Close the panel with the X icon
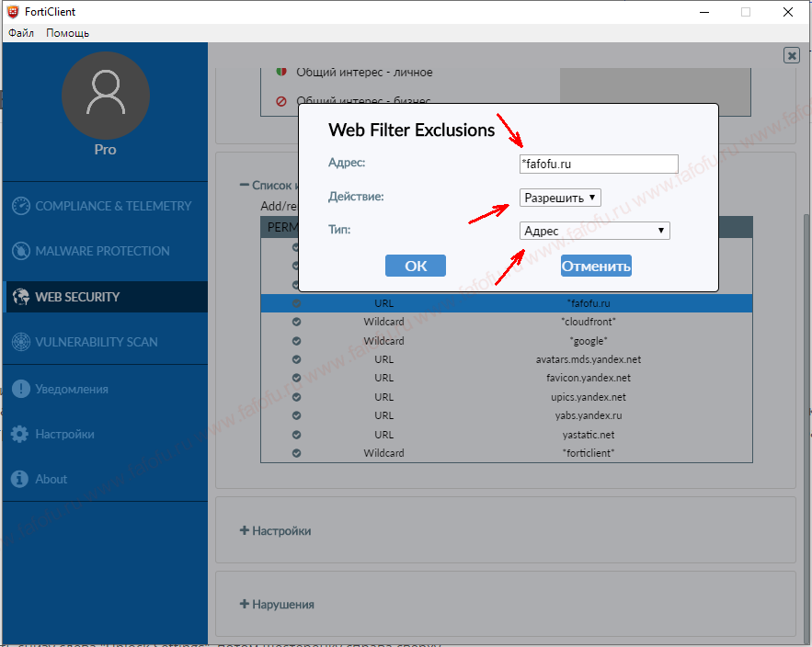This screenshot has height=647, width=812. tap(791, 55)
